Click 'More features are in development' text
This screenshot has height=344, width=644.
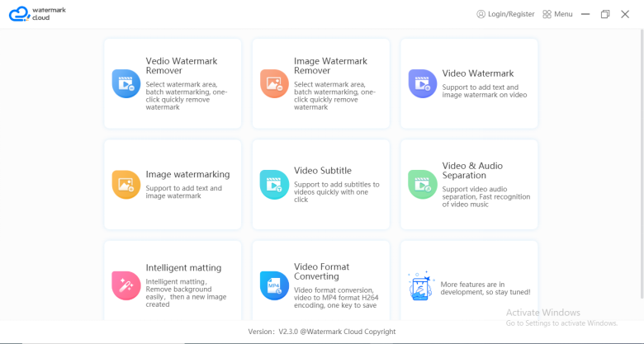(x=485, y=288)
